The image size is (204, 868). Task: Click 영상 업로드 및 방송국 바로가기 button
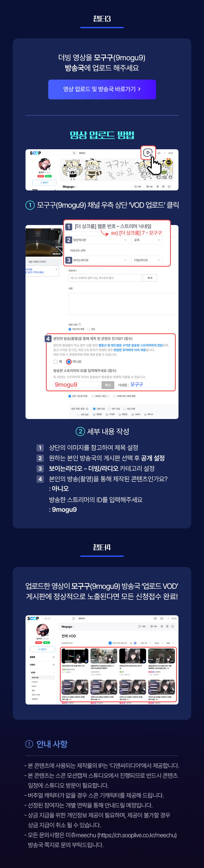102,89
